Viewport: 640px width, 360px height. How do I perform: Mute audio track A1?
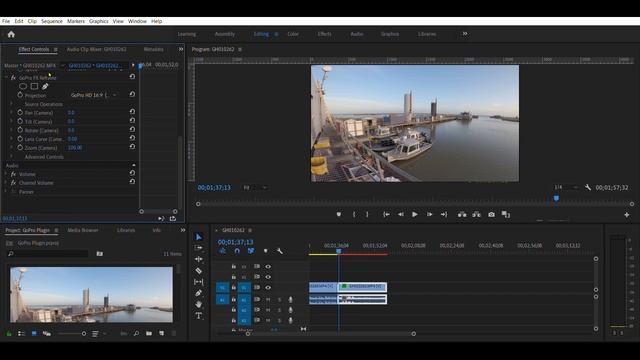[x=268, y=300]
